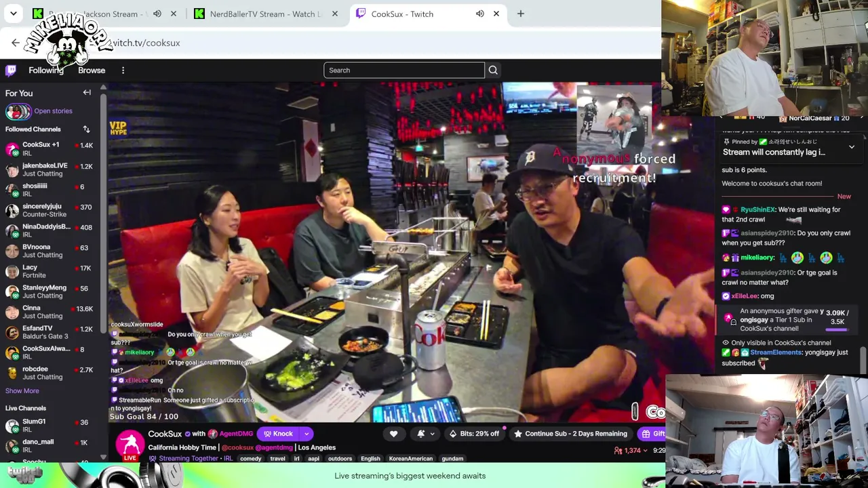
Task: Open jakenbakeLIVE channel in sidebar
Action: pos(51,169)
